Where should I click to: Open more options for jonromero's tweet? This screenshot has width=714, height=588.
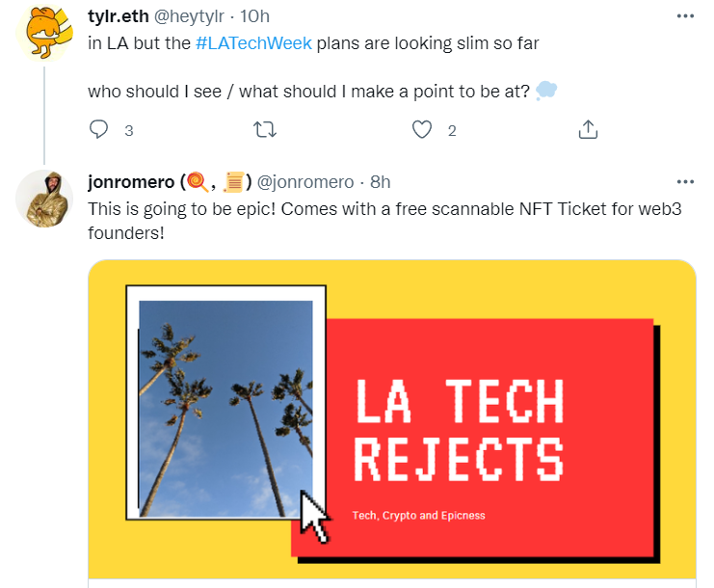[x=685, y=181]
